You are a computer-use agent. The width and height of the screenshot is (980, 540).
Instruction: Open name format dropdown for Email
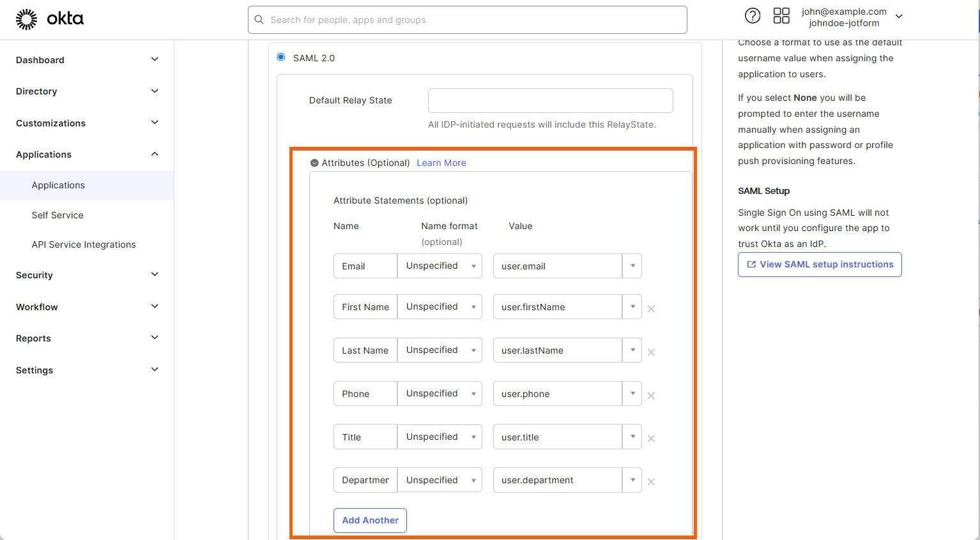[x=440, y=266]
